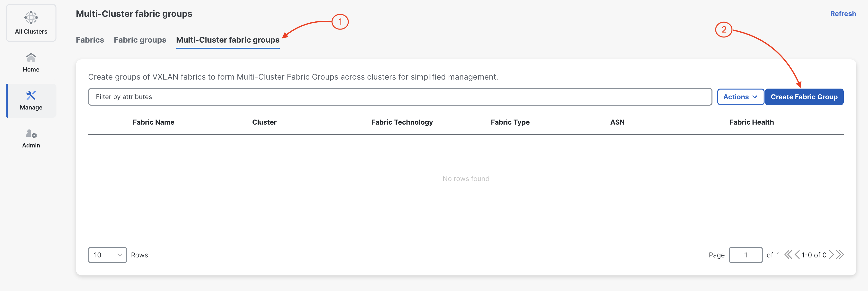Go to Home in the sidebar

pyautogui.click(x=31, y=63)
